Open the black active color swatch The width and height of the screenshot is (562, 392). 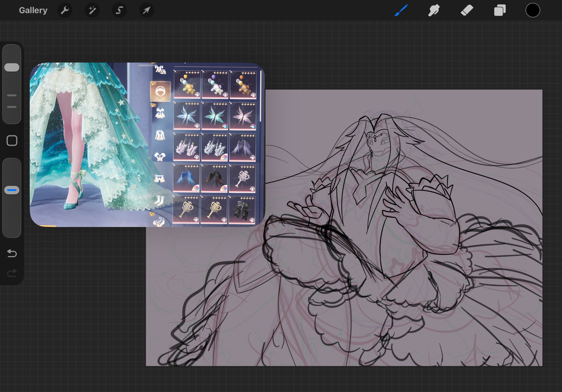point(532,10)
